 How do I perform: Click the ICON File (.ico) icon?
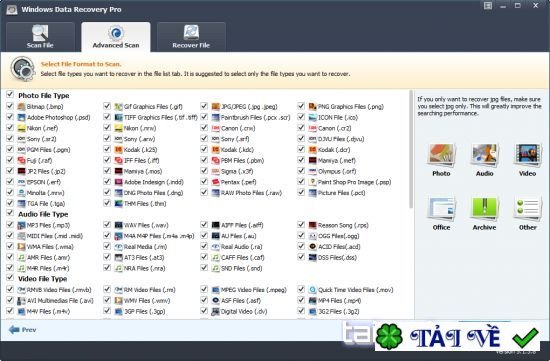[x=313, y=117]
